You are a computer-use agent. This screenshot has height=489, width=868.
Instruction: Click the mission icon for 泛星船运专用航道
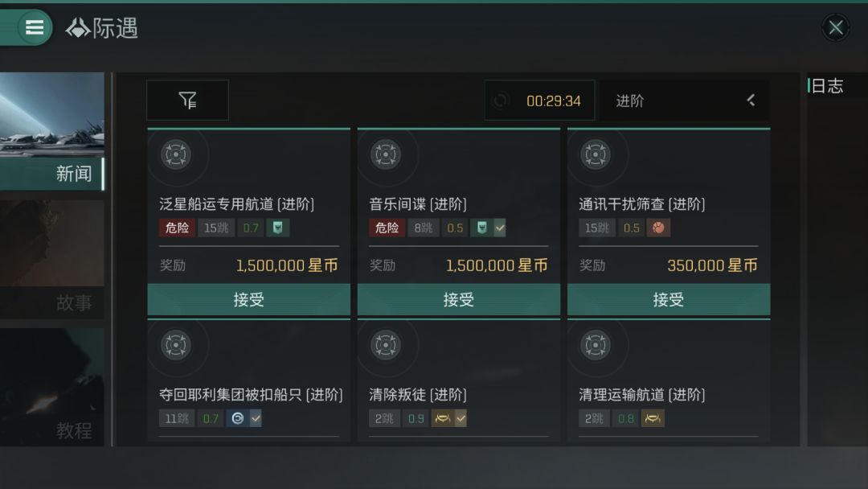click(x=175, y=154)
